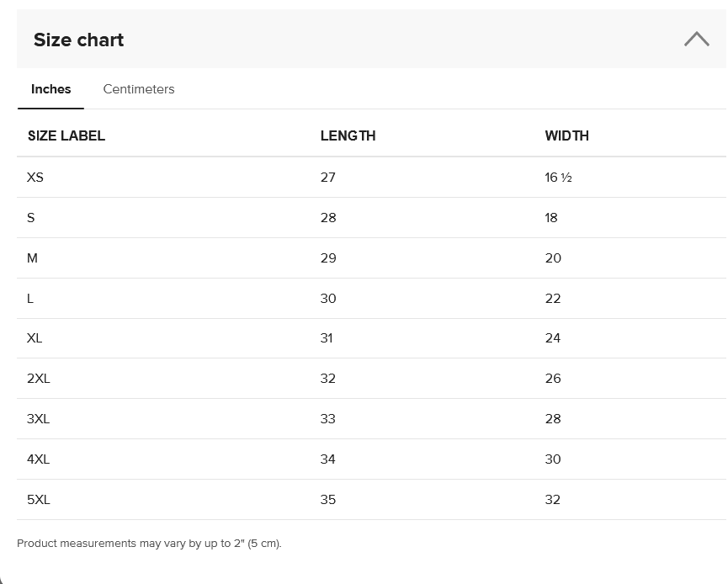Collapse the Size chart section chevron

click(696, 40)
